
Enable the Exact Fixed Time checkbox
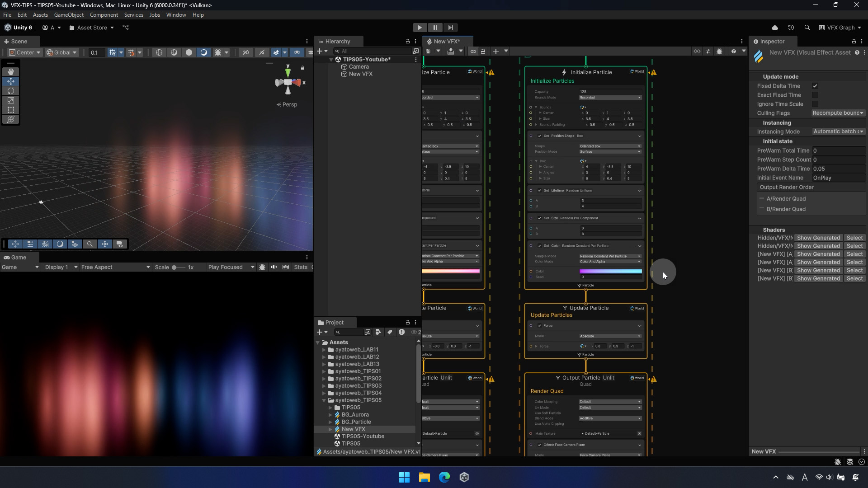tap(815, 95)
